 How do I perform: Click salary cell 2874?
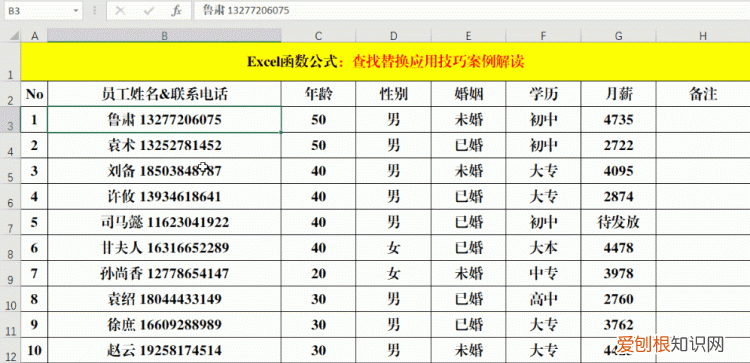[618, 196]
